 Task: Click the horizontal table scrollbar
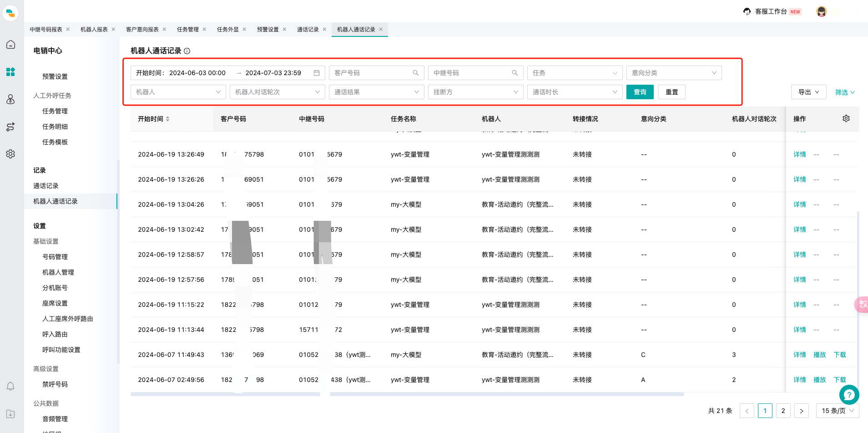pyautogui.click(x=407, y=394)
